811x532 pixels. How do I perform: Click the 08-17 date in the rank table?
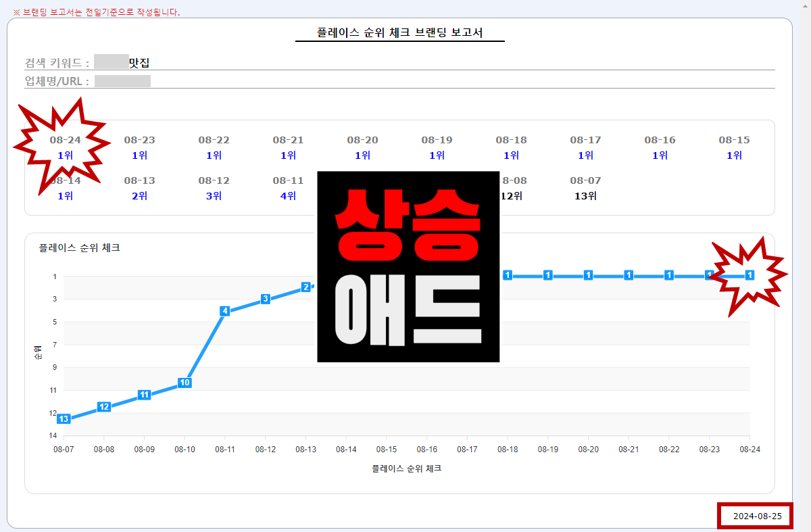[585, 140]
